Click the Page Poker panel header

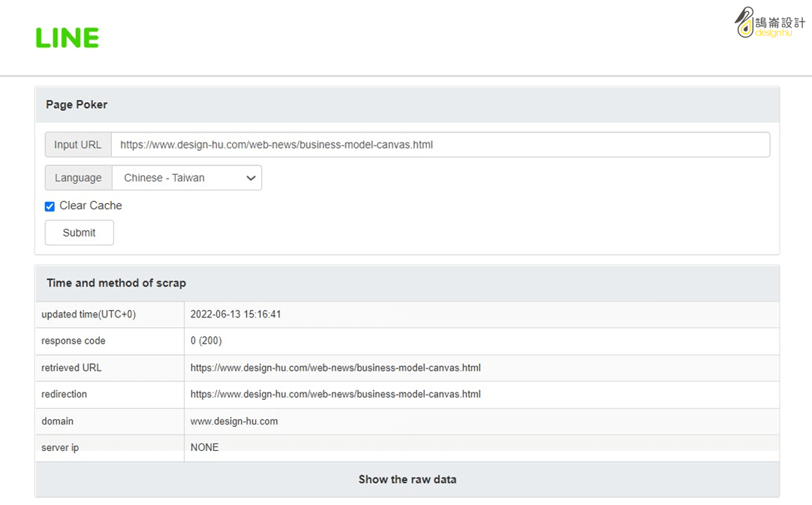point(77,105)
